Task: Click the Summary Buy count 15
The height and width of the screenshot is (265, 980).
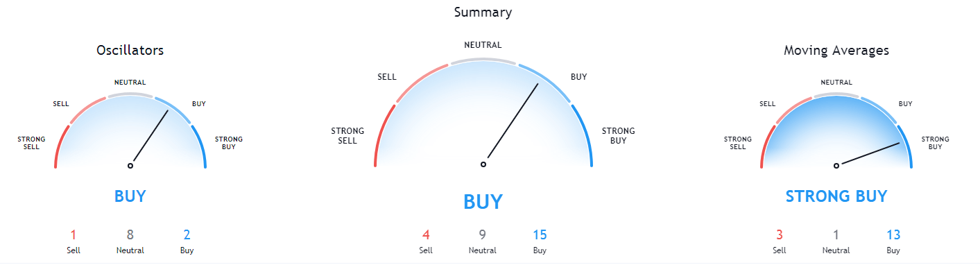Action: (540, 234)
